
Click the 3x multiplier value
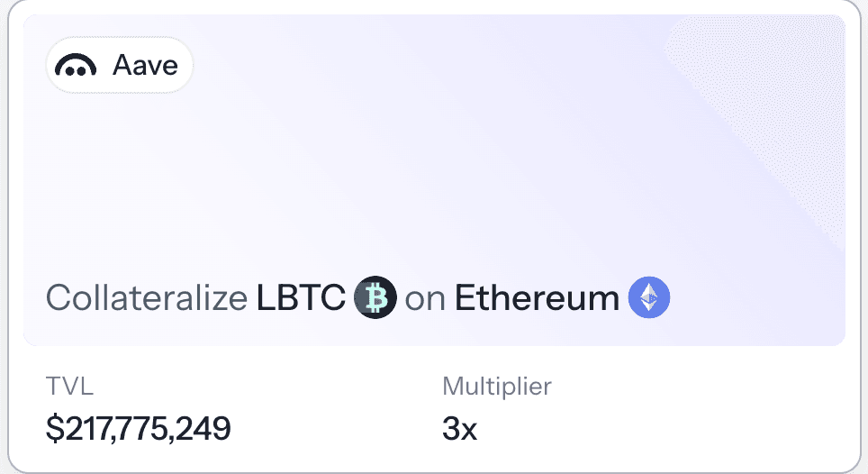(459, 429)
